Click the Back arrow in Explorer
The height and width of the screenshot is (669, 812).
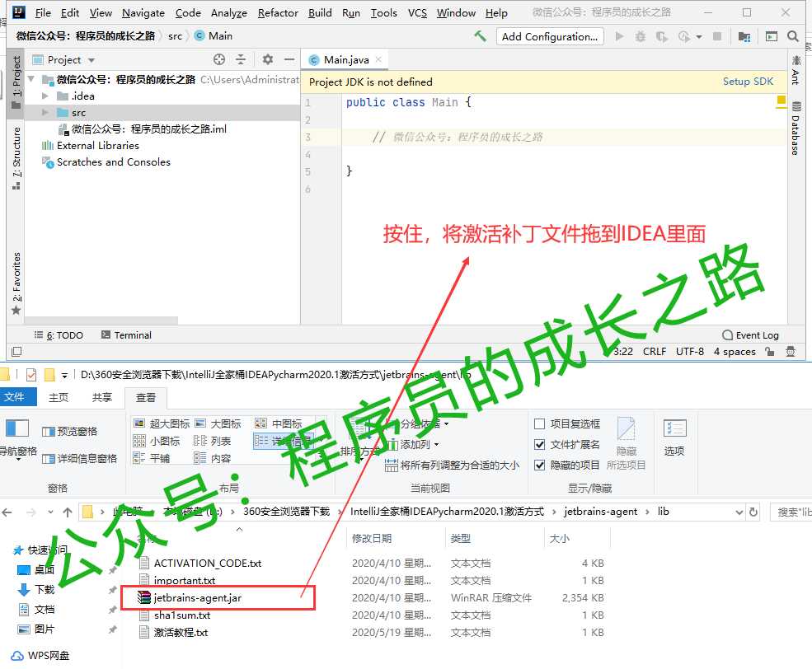coord(7,512)
